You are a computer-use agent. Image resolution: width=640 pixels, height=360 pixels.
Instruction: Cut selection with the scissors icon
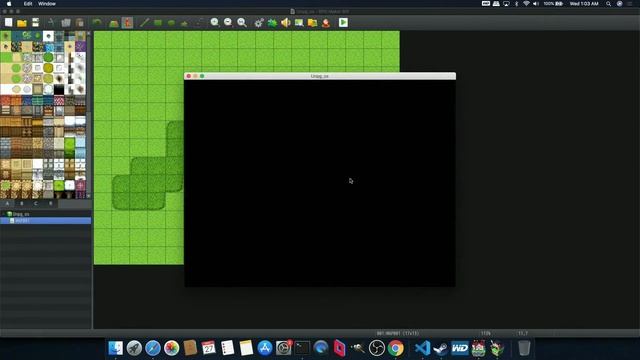click(x=51, y=22)
